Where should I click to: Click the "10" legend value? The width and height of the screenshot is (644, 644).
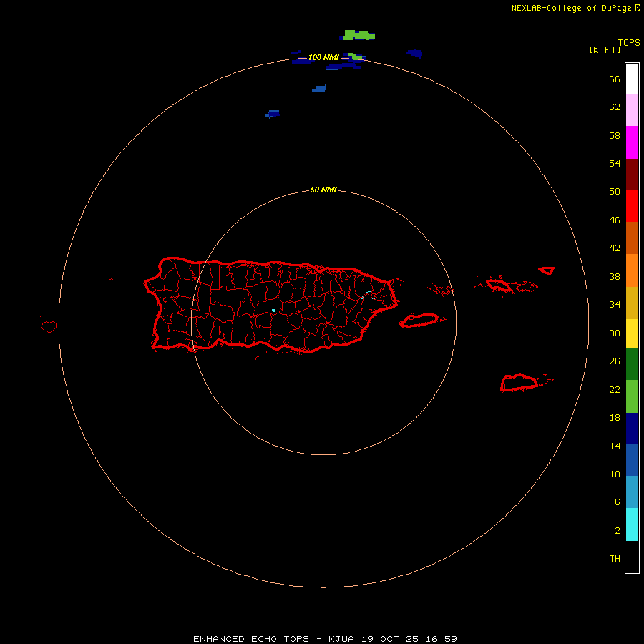click(615, 474)
